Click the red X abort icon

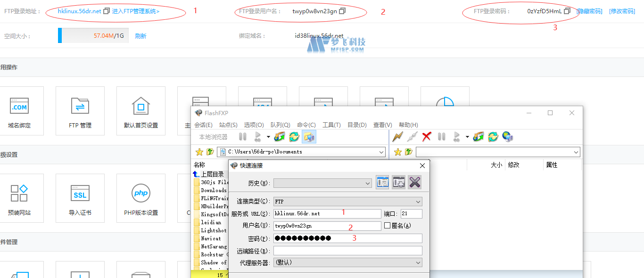(427, 137)
